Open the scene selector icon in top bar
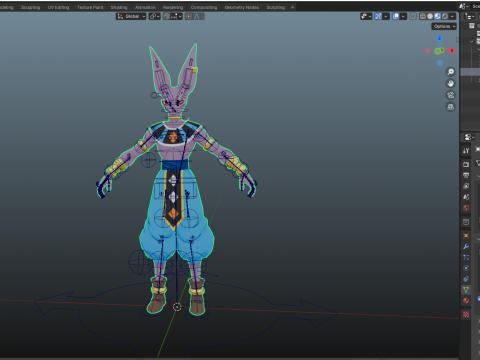This screenshot has width=480, height=360. (x=463, y=6)
